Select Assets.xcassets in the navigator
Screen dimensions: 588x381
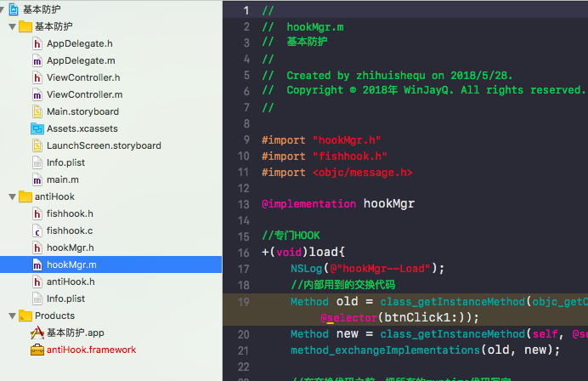[82, 128]
